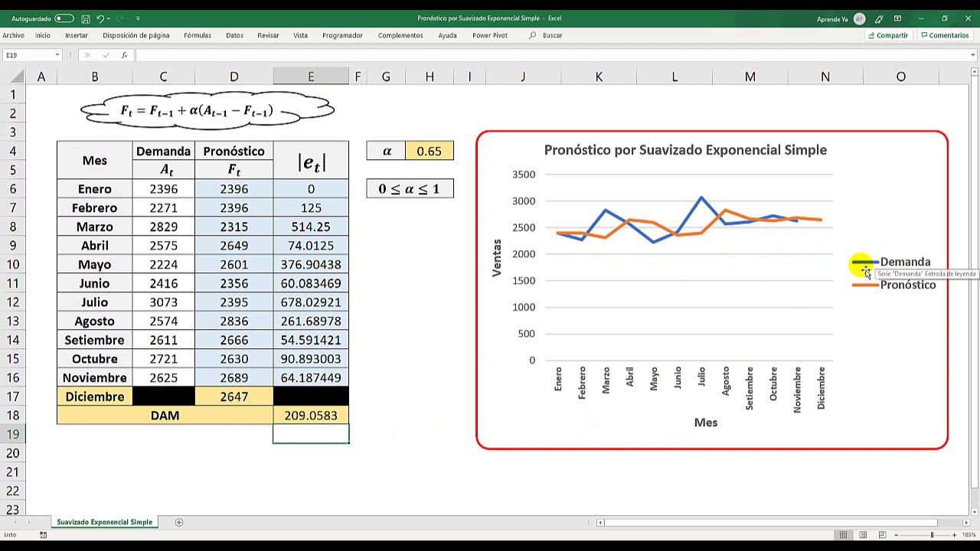Click the Comentarios button

point(945,35)
